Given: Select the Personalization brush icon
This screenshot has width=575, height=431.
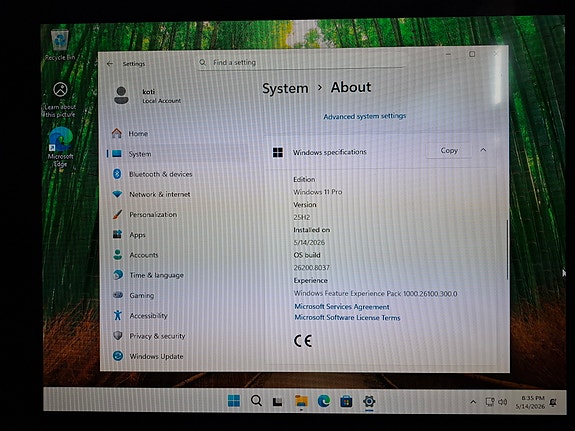Looking at the screenshot, I should (x=117, y=214).
